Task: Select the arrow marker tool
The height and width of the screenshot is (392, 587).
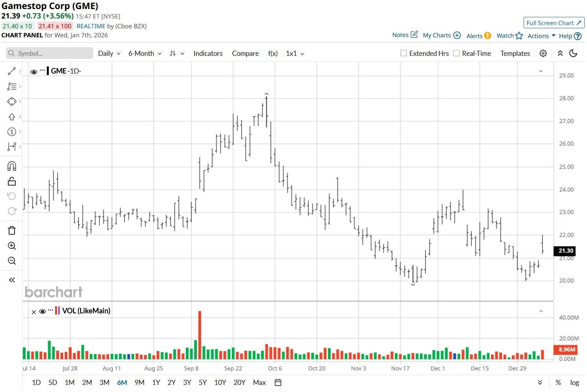Action: coord(12,117)
